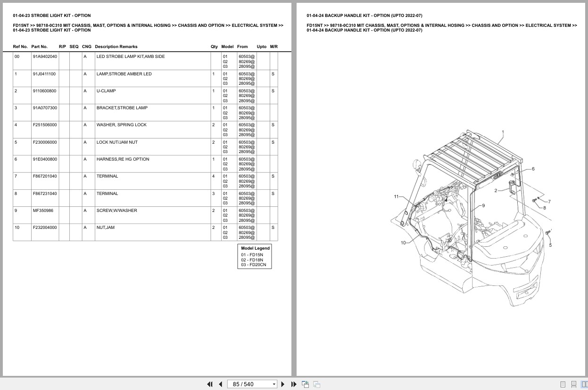
Task: Click callout number 6 on the diagram
Action: tap(533, 169)
